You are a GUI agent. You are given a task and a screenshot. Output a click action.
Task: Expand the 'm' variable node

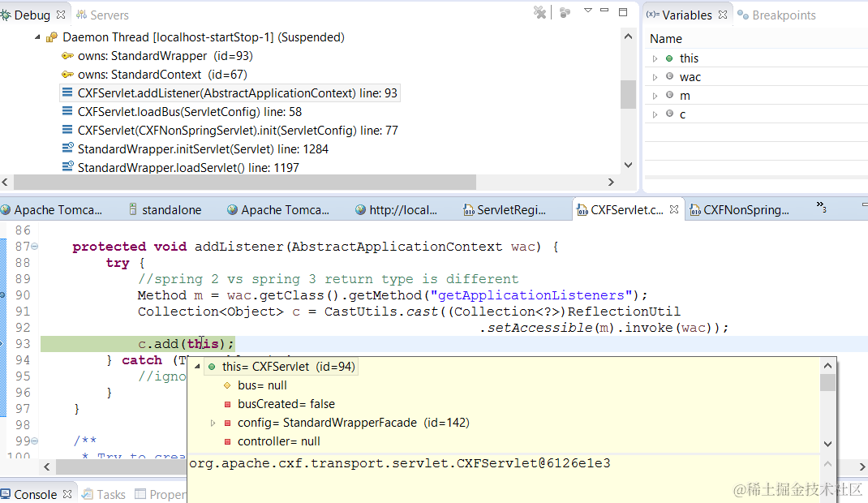tap(655, 97)
